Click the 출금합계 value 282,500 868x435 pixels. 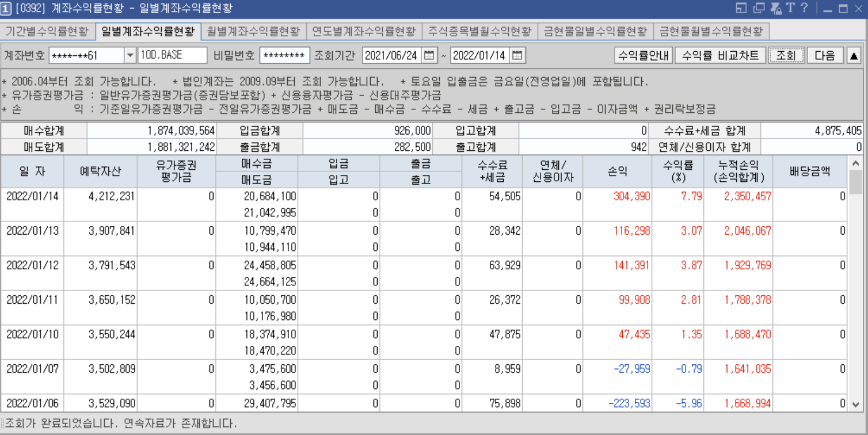(413, 147)
